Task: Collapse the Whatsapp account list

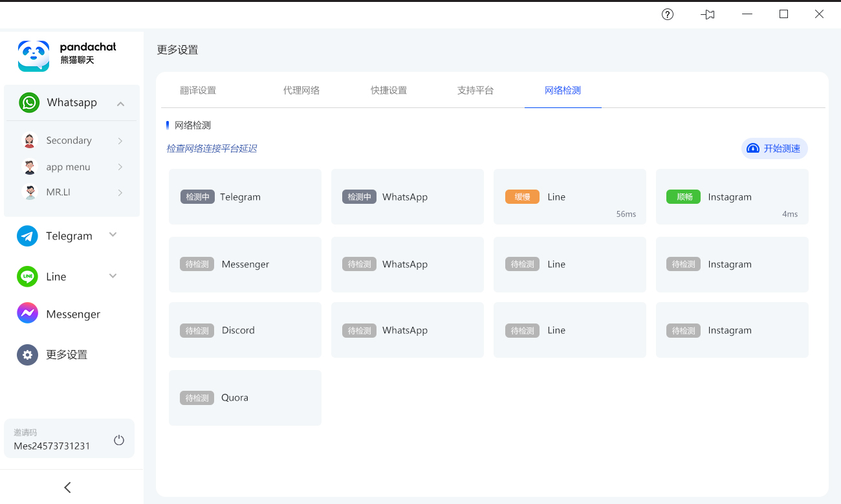Action: click(x=120, y=104)
